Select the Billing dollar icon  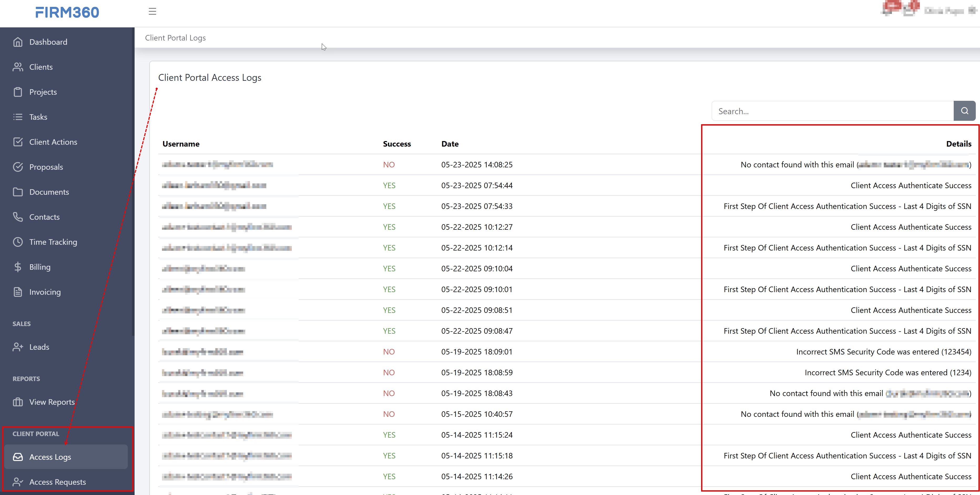point(18,267)
